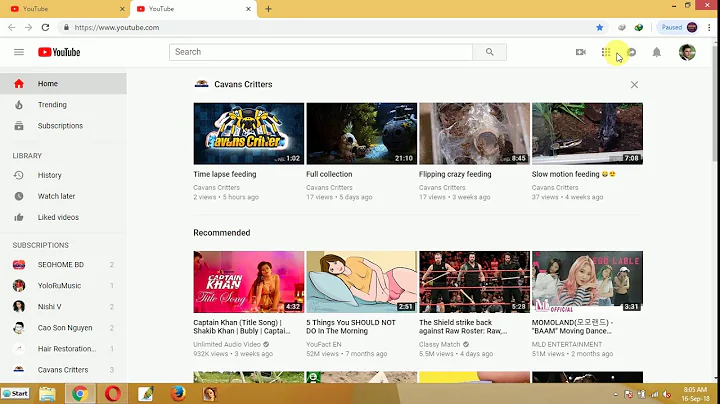Go to Home in sidebar

(63, 84)
